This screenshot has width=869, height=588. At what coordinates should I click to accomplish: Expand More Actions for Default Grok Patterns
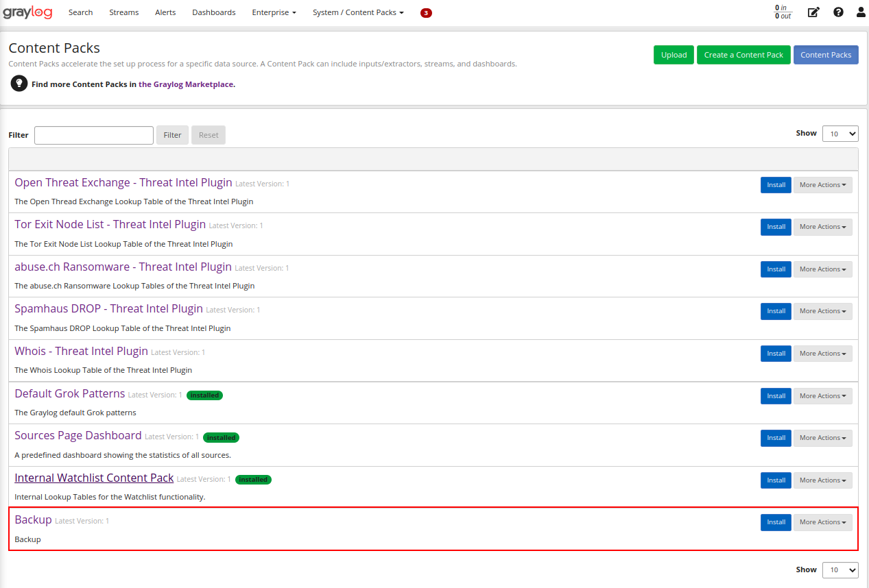822,396
